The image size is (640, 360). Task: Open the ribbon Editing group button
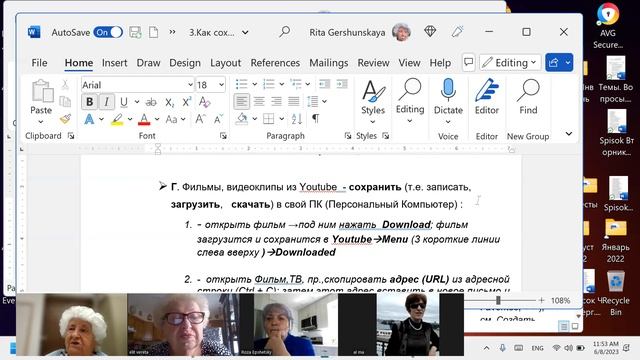pyautogui.click(x=410, y=102)
